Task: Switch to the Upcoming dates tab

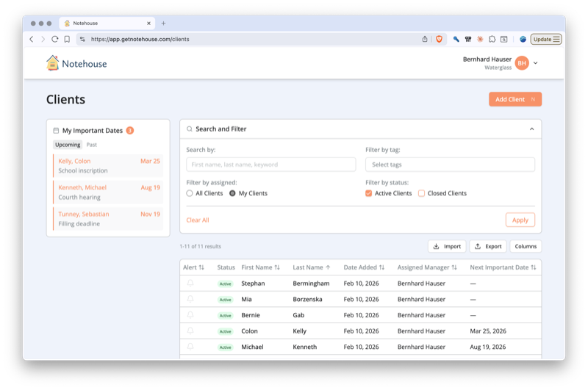Action: (68, 145)
